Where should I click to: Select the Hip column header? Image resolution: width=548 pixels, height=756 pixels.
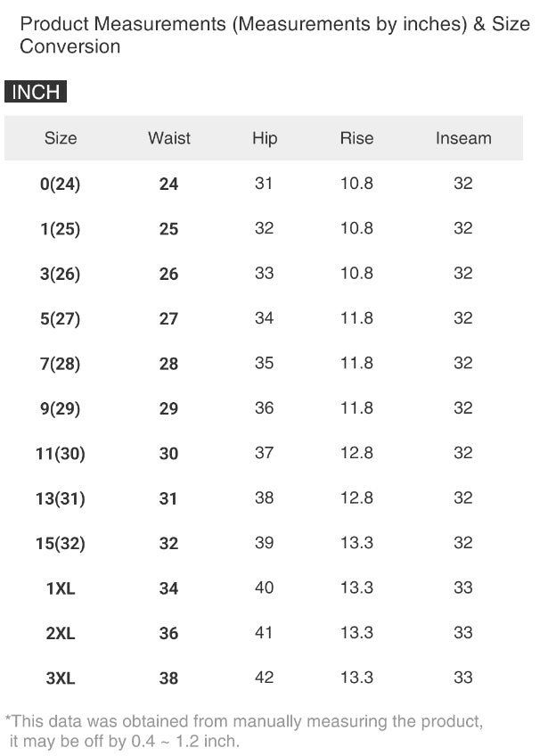265,138
